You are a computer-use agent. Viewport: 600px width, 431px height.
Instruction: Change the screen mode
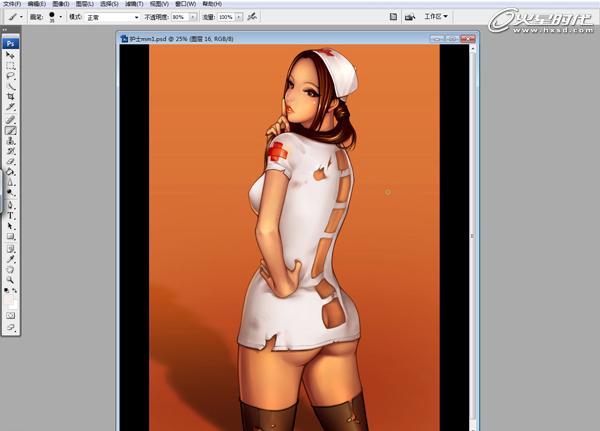tap(10, 328)
